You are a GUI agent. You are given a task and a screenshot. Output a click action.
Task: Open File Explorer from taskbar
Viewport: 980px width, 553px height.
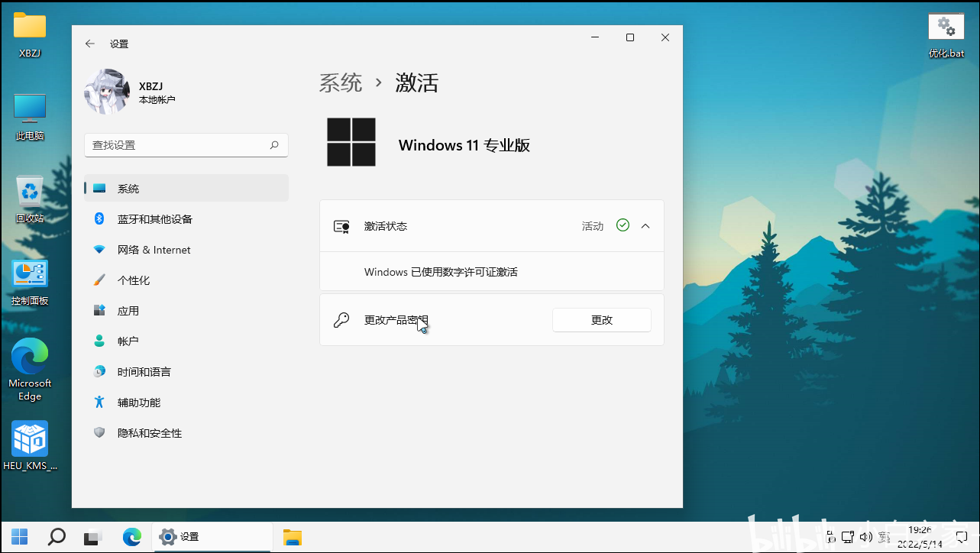click(x=293, y=537)
